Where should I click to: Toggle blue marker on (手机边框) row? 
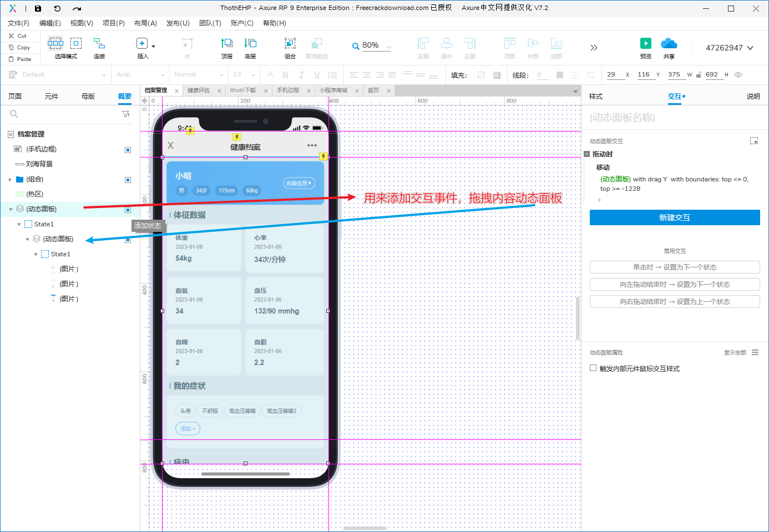click(128, 150)
